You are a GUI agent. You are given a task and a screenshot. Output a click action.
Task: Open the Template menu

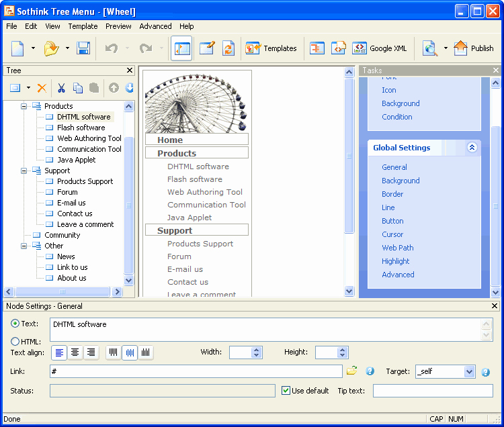click(83, 26)
